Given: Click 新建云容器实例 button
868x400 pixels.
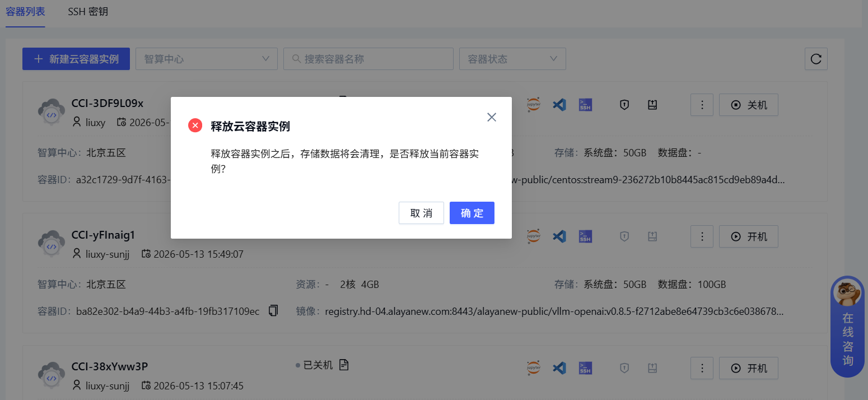Looking at the screenshot, I should 76,59.
